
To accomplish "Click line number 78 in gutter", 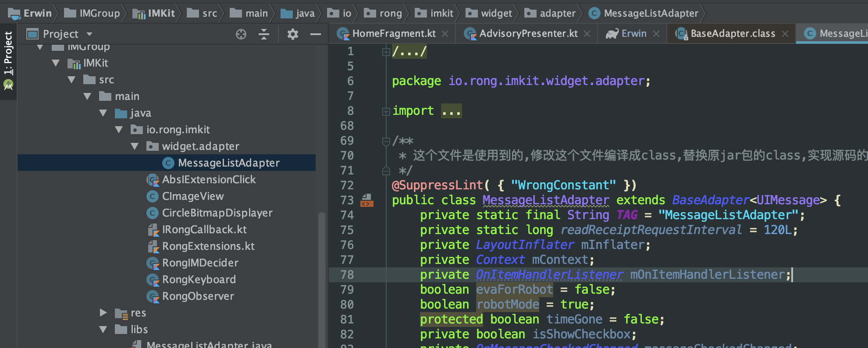I will point(347,275).
